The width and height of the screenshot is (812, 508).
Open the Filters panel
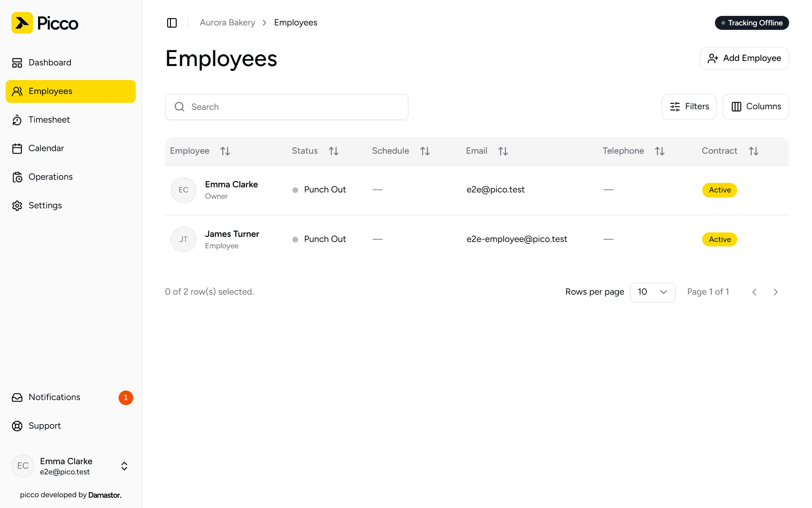(689, 106)
